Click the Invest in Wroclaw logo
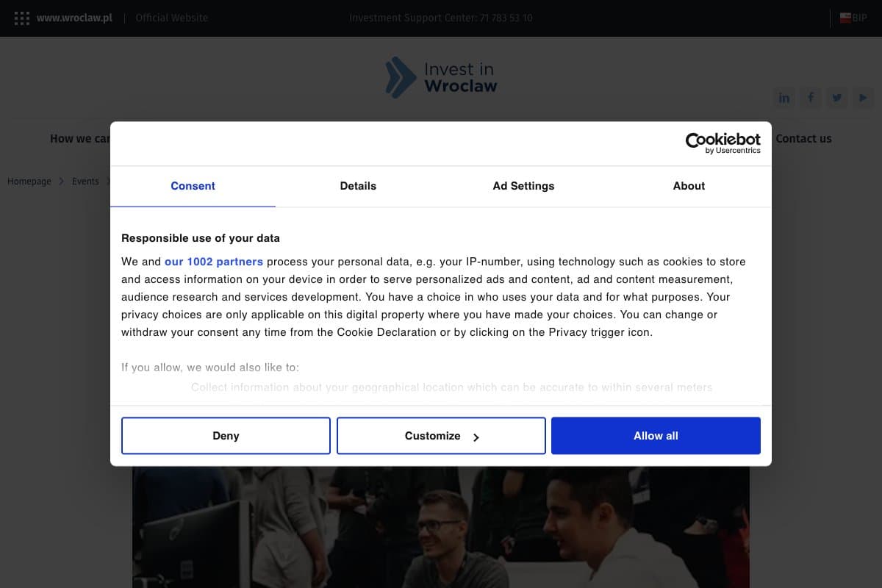This screenshot has width=882, height=588. click(441, 77)
